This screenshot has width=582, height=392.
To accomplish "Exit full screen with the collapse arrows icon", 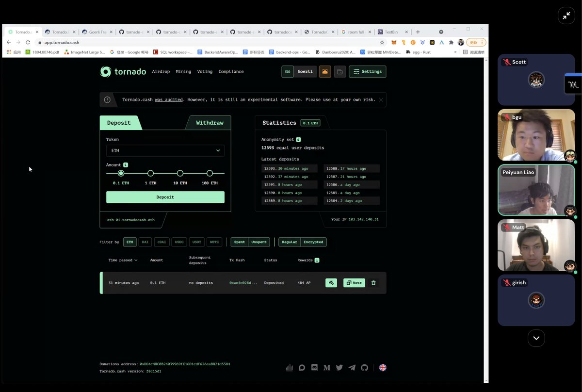I will tap(566, 16).
